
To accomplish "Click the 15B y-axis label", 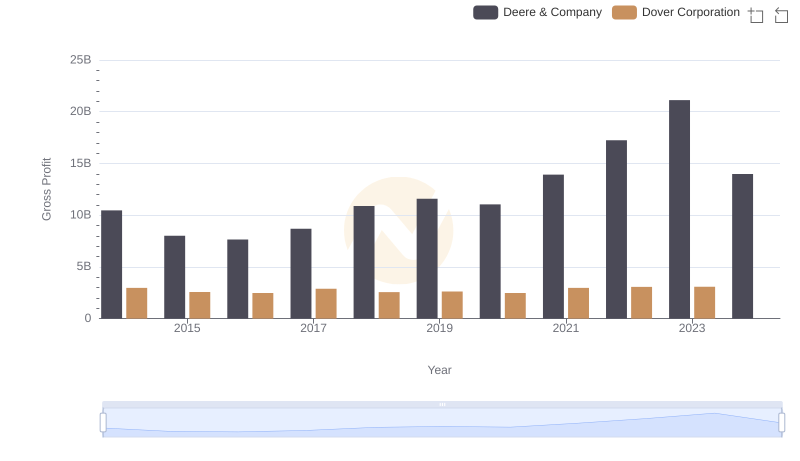I will (81, 163).
